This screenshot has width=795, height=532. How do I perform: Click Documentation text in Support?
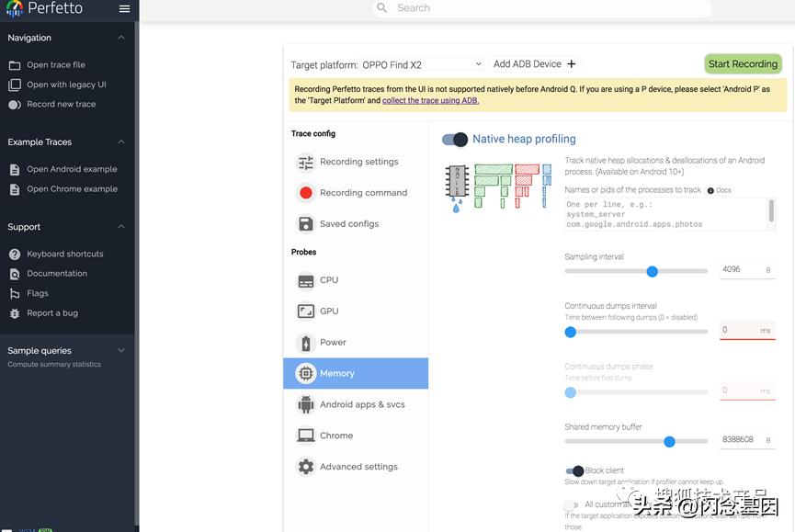click(x=57, y=274)
